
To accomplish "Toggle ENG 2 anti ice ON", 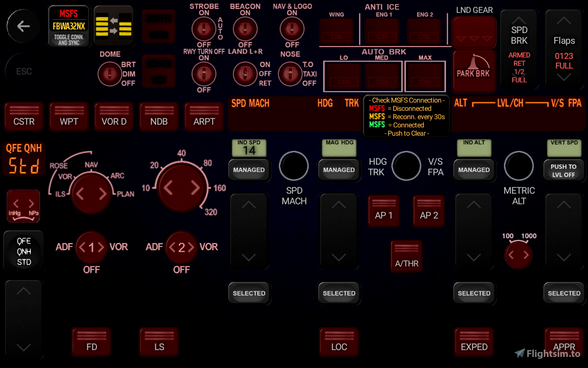I will click(x=424, y=32).
